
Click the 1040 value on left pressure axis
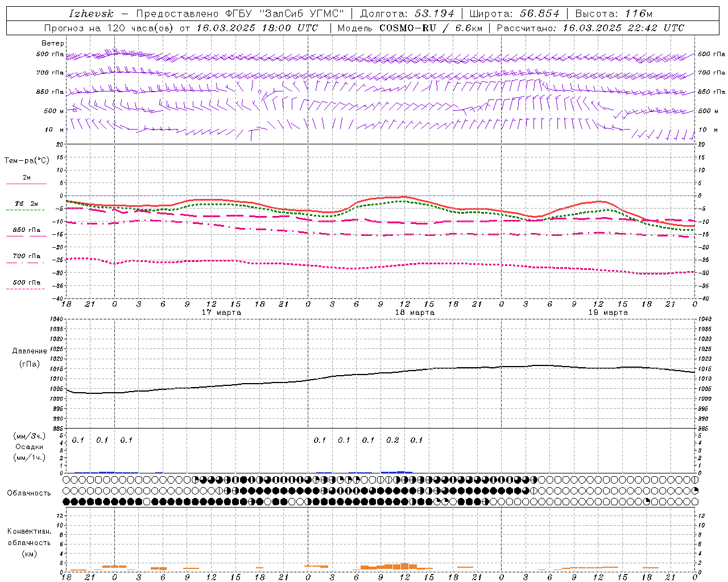click(x=56, y=319)
